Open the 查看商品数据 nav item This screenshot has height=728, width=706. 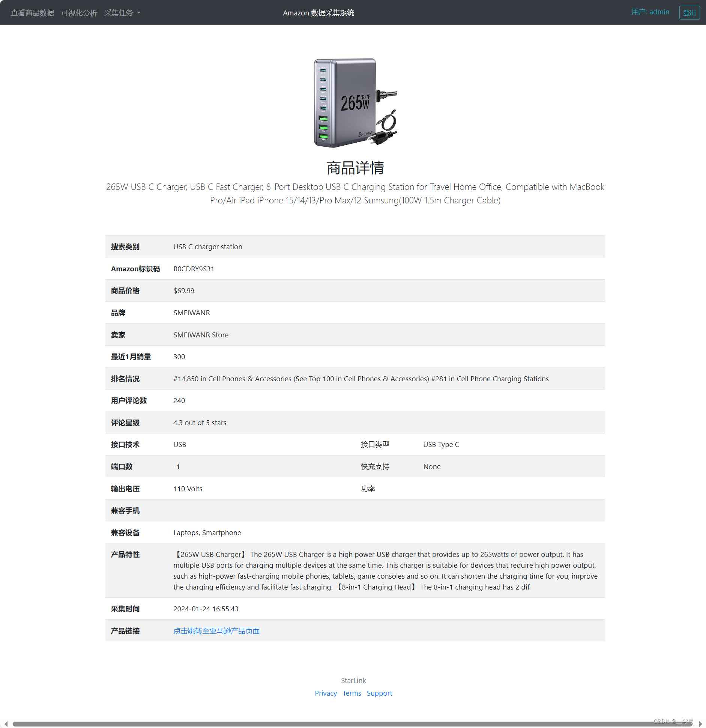click(32, 13)
